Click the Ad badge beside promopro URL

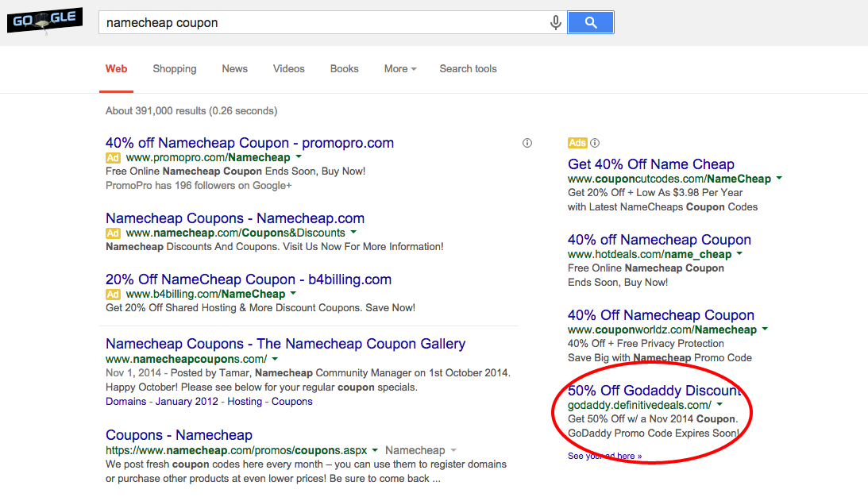113,158
